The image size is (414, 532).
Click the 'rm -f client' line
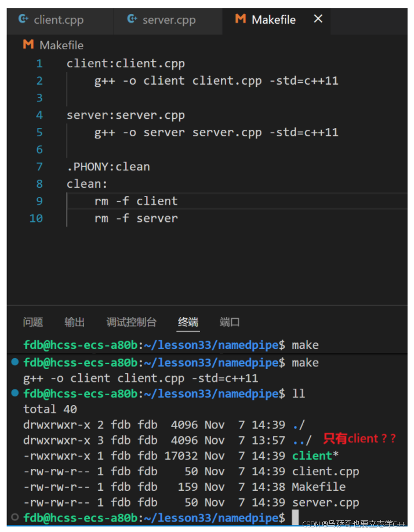(136, 202)
